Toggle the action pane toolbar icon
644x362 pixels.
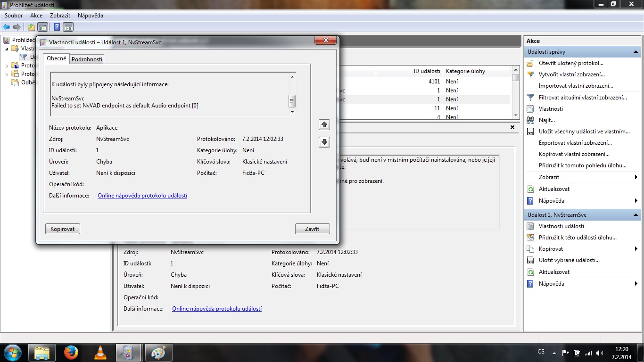coord(68,27)
